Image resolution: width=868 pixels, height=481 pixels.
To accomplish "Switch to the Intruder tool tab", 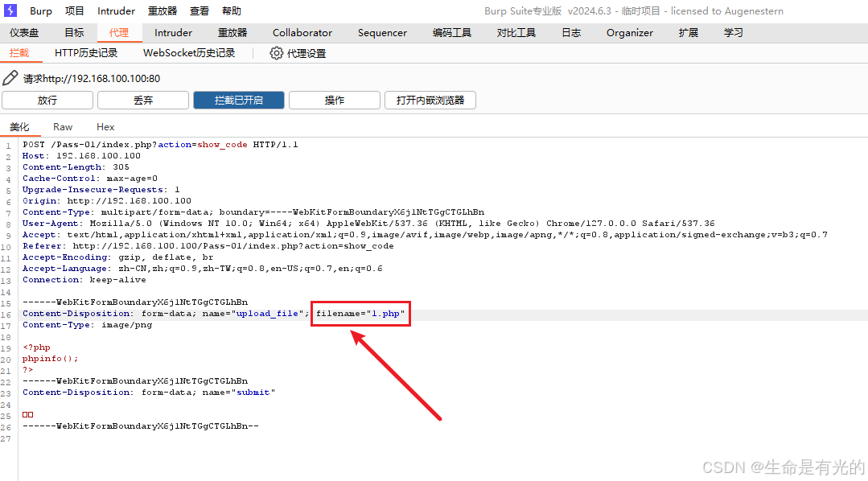I will (173, 33).
